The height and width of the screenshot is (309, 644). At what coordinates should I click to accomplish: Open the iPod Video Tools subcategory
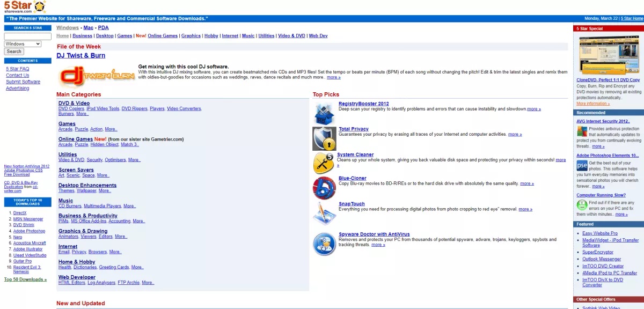(x=103, y=109)
